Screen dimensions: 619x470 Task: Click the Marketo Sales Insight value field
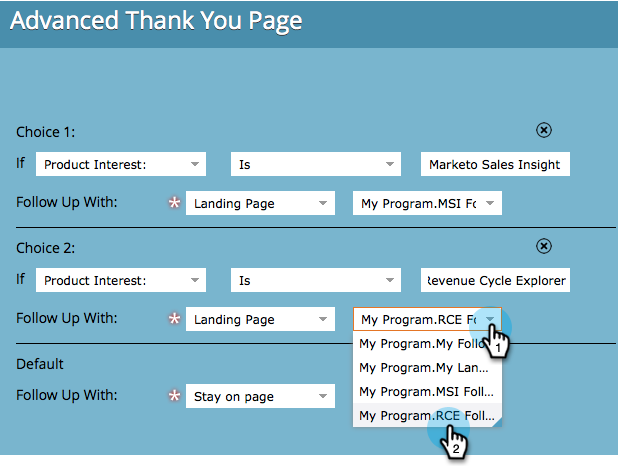pyautogui.click(x=495, y=164)
